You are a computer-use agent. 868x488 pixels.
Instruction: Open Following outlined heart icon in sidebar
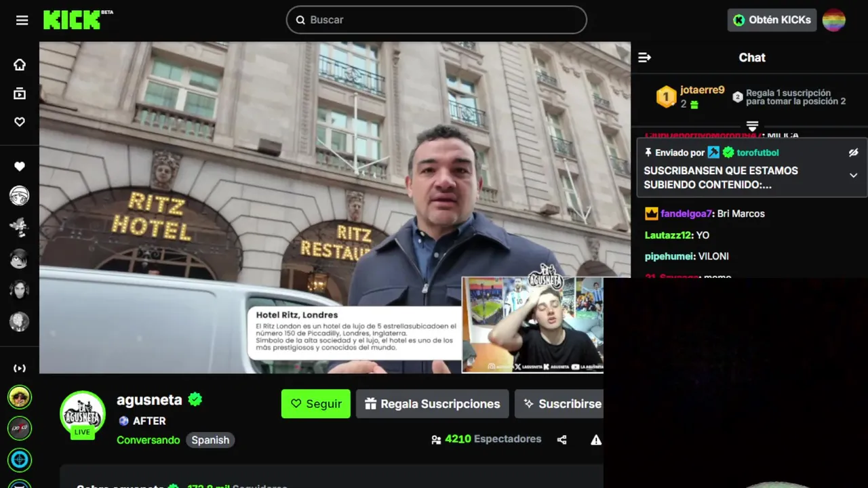tap(20, 122)
